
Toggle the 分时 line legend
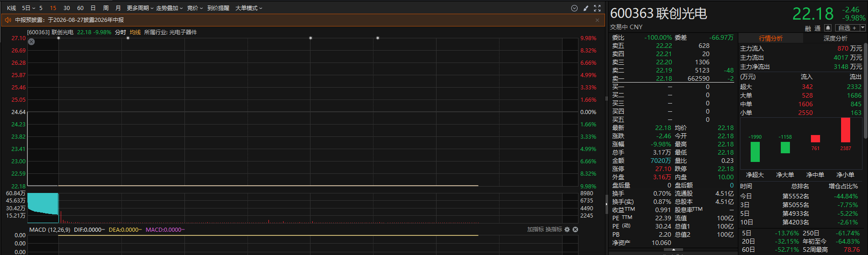point(121,32)
